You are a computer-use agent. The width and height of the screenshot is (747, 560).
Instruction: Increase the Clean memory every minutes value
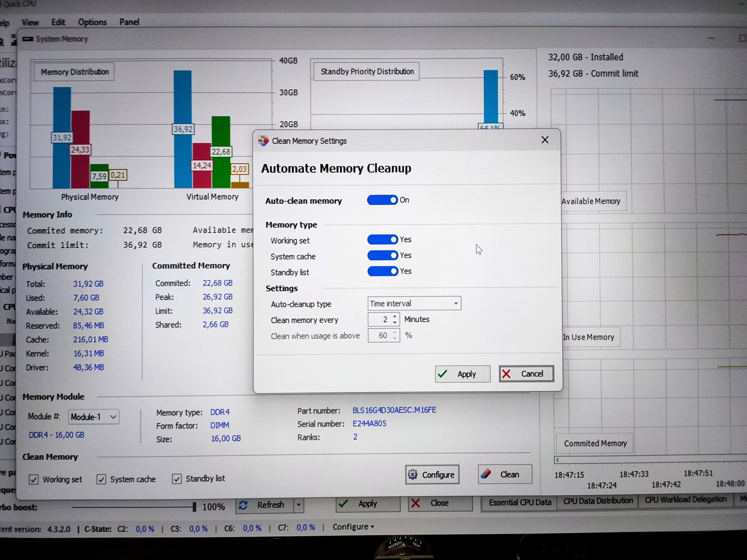coord(395,317)
